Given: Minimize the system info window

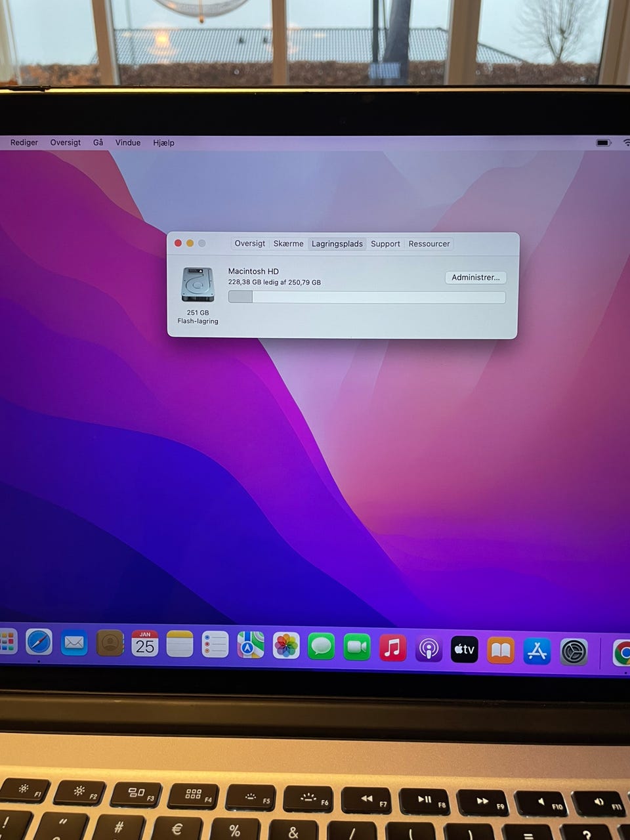Looking at the screenshot, I should 190,243.
